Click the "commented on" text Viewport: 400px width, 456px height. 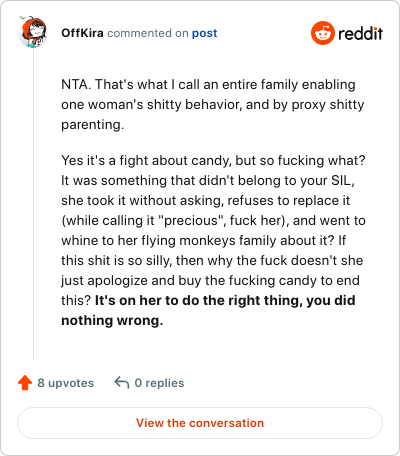[x=148, y=33]
